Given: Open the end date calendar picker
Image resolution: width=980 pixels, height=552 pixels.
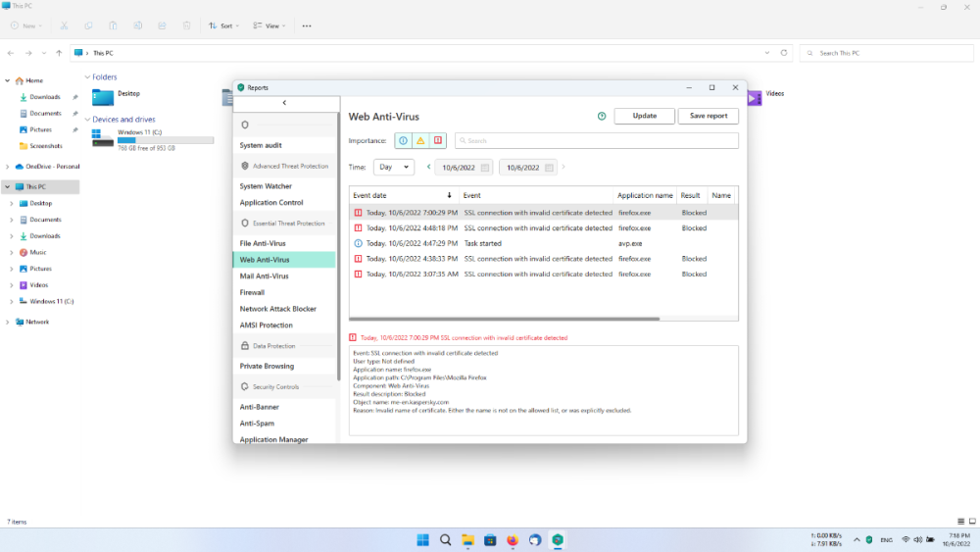Looking at the screenshot, I should [549, 168].
